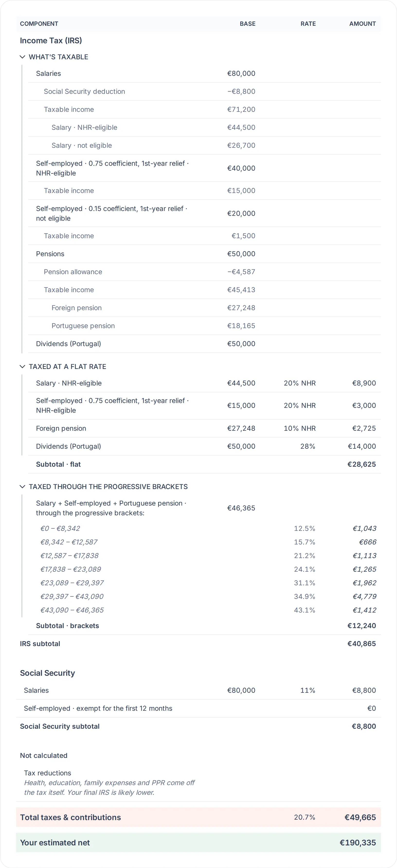Click the Rate column header
The height and width of the screenshot is (868, 397).
pos(308,24)
